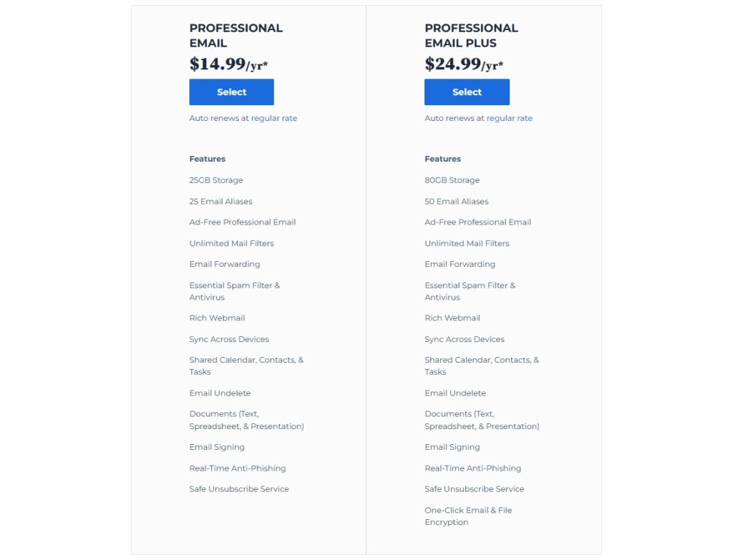Click the PROFESSIONAL EMAIL PLUS plan heading

coord(471,36)
